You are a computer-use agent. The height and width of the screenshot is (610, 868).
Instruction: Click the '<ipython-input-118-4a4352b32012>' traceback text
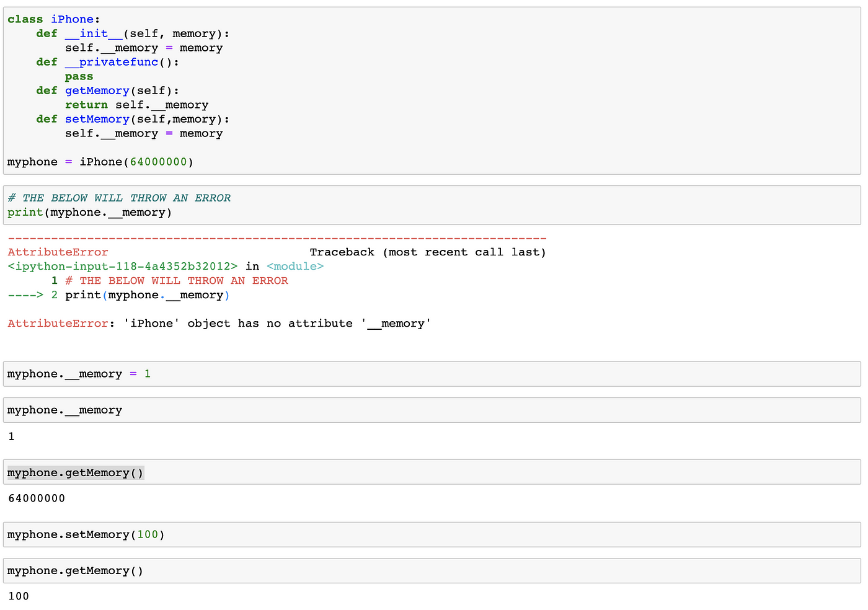point(122,267)
